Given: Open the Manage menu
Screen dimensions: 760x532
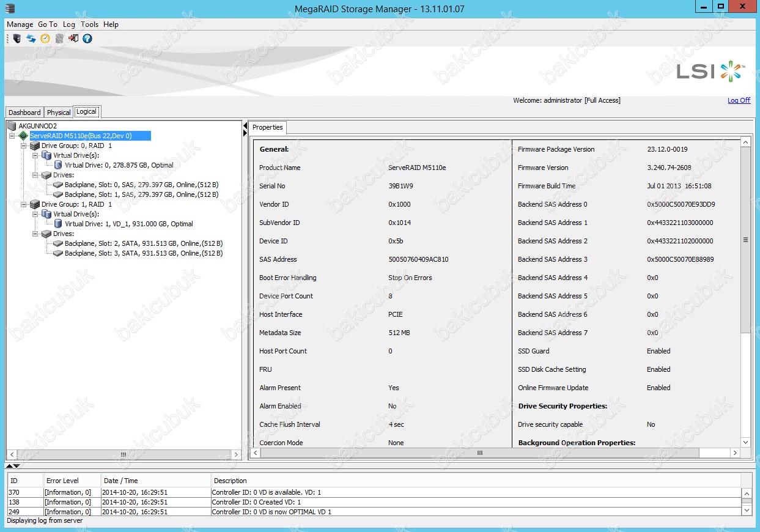Looking at the screenshot, I should pyautogui.click(x=20, y=24).
